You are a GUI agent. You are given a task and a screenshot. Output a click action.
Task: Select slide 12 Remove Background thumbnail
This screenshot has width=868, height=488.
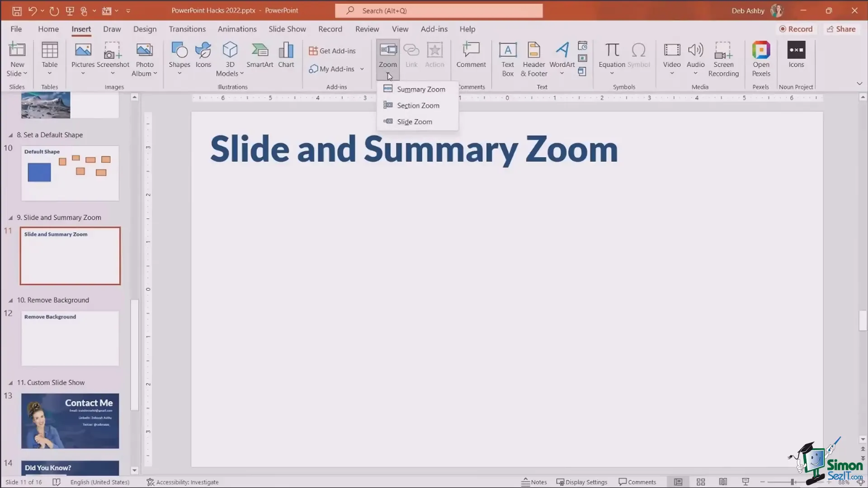click(70, 338)
